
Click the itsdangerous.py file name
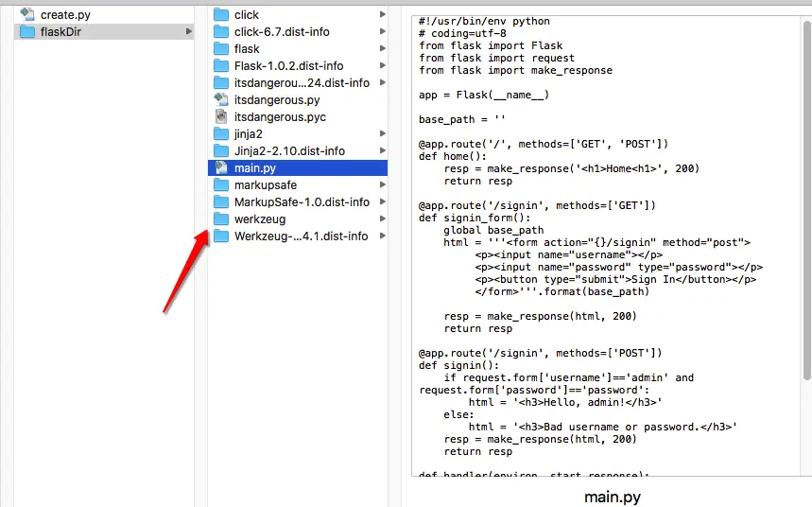(x=277, y=100)
